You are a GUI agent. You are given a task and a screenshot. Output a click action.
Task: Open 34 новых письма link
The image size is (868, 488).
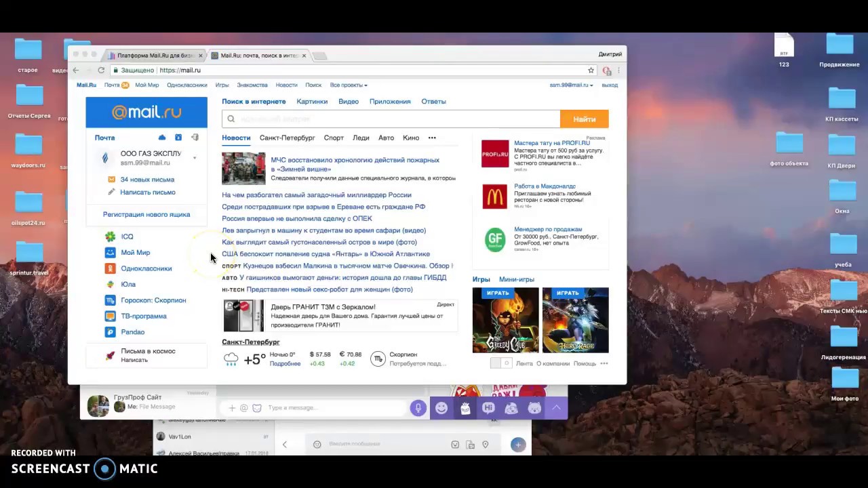click(147, 180)
